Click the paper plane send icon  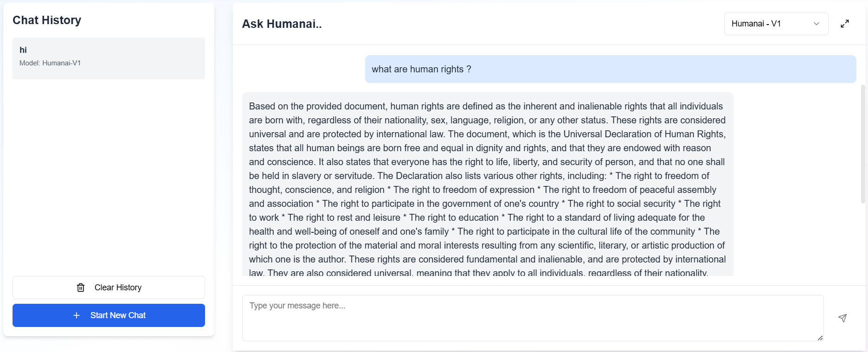[x=842, y=318]
